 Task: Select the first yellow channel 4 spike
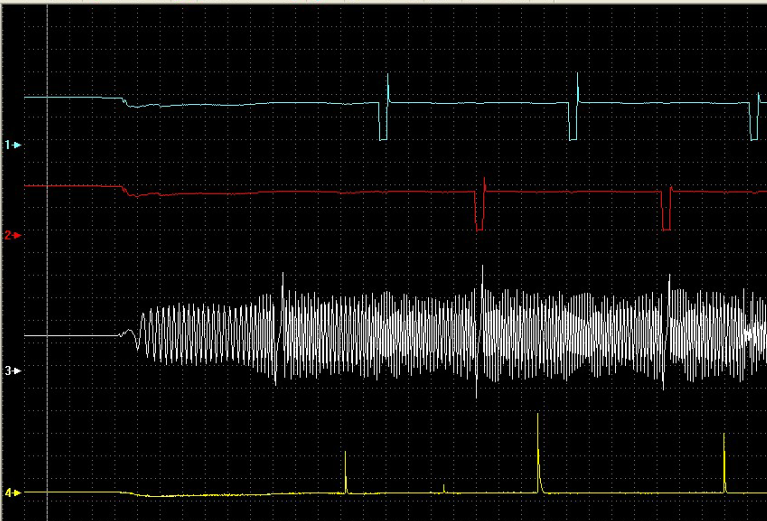pyautogui.click(x=345, y=472)
